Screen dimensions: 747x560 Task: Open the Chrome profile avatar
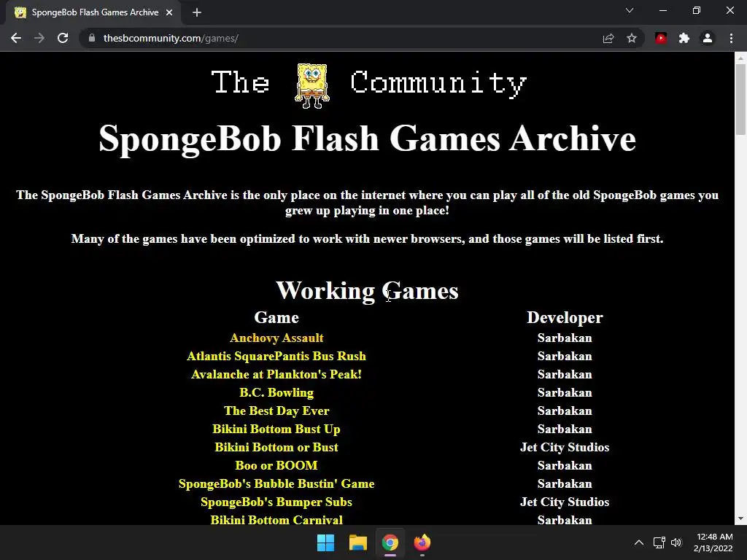(x=708, y=38)
